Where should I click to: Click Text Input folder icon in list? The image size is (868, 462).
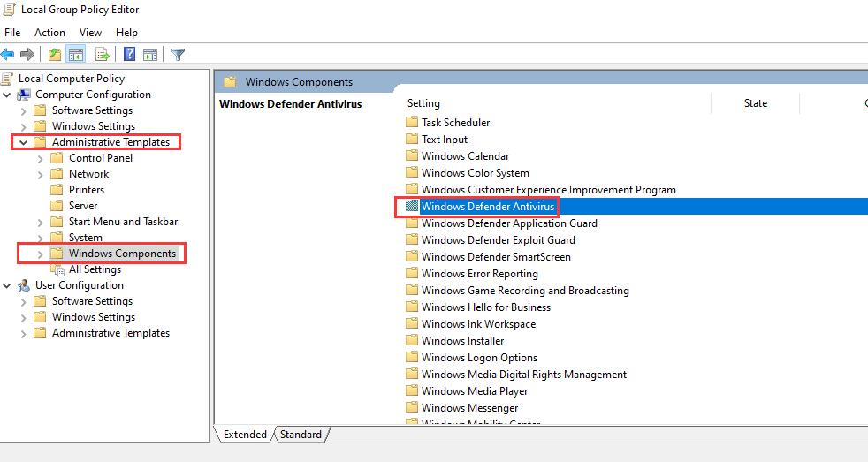click(x=412, y=139)
